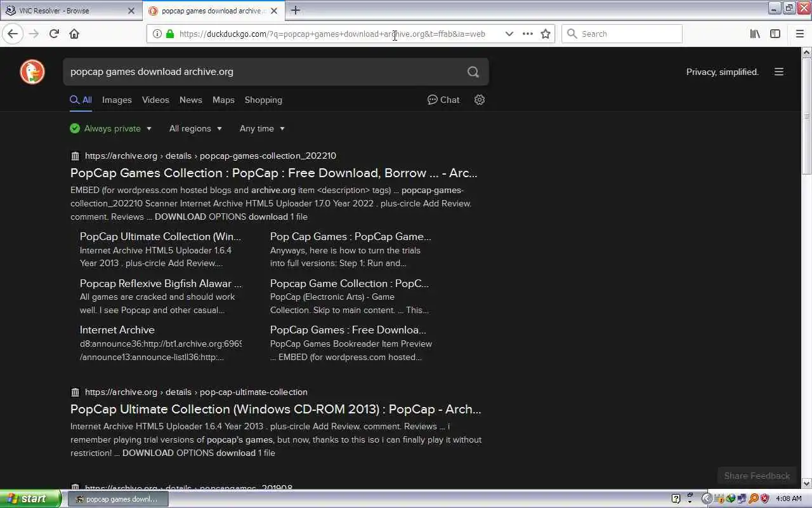The height and width of the screenshot is (508, 812).
Task: Switch to News results
Action: [x=190, y=100]
